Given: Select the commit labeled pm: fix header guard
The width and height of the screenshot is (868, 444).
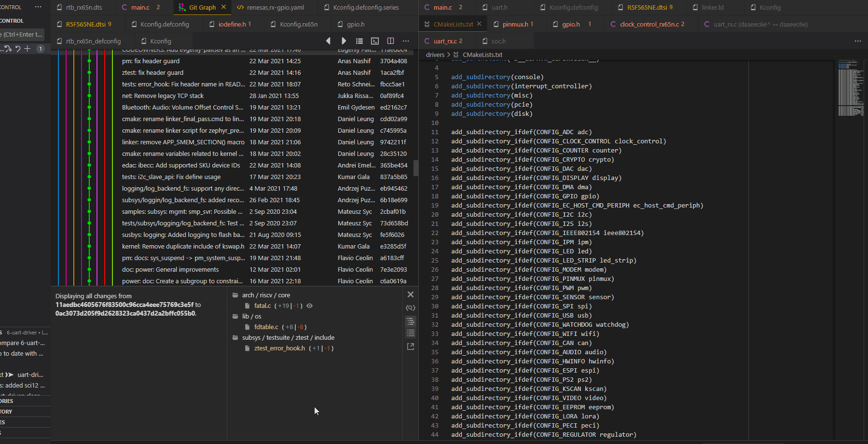Looking at the screenshot, I should pyautogui.click(x=151, y=61).
